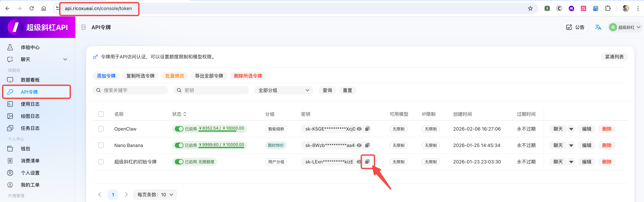This screenshot has height=202, width=644.
Task: Delete the Nano Banana token
Action: click(607, 145)
